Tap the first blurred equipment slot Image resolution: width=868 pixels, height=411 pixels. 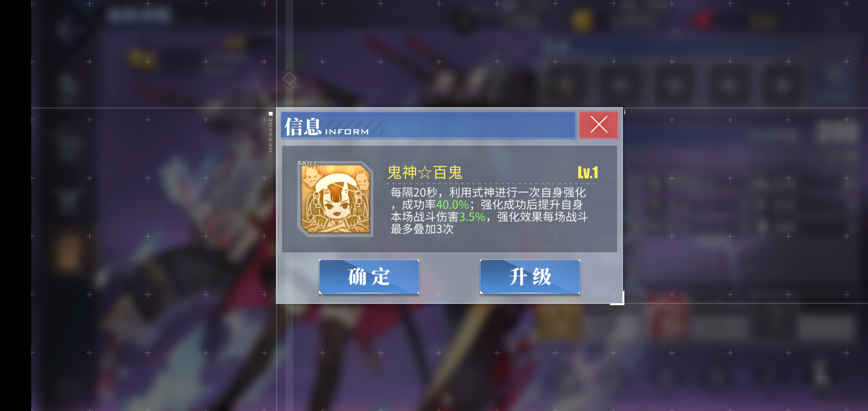[x=565, y=84]
